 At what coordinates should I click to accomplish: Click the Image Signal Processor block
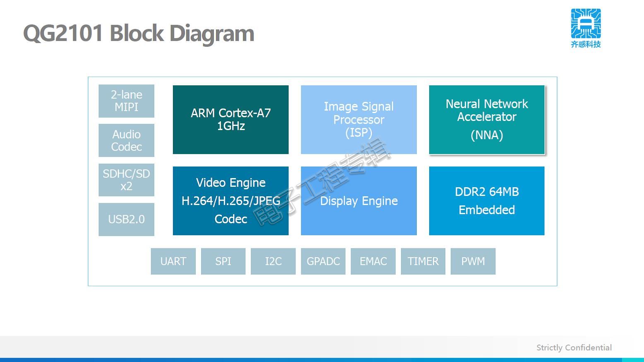[x=359, y=120]
